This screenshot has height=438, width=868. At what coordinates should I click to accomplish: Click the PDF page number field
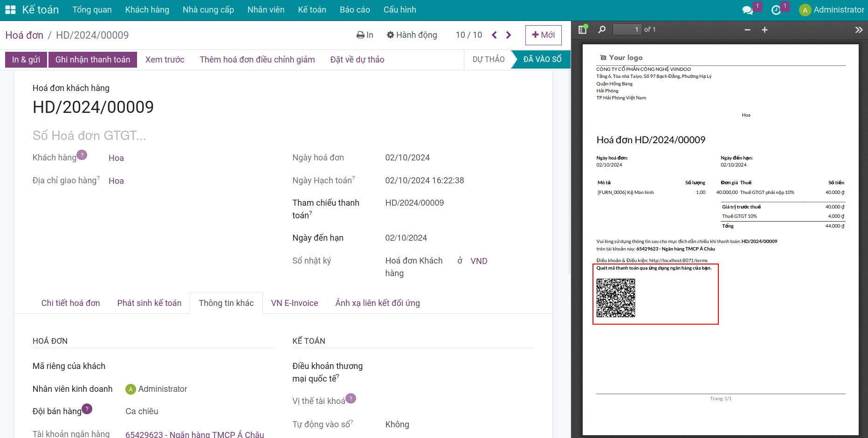point(627,29)
